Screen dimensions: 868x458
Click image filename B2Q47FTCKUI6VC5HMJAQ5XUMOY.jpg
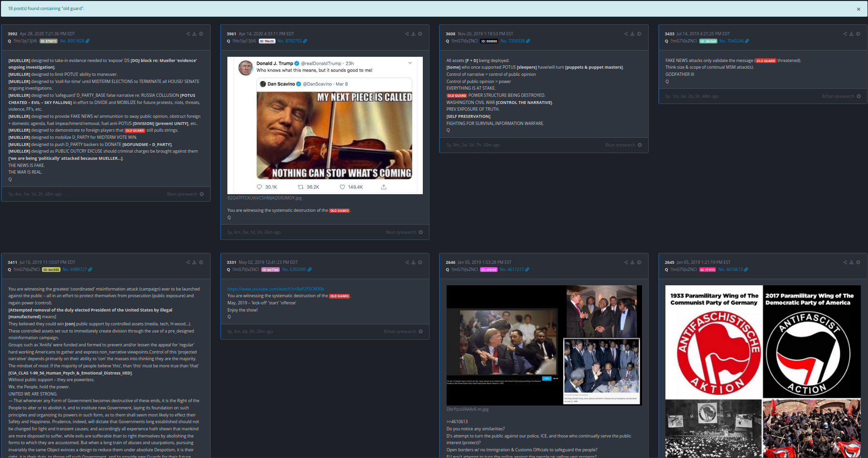click(265, 198)
